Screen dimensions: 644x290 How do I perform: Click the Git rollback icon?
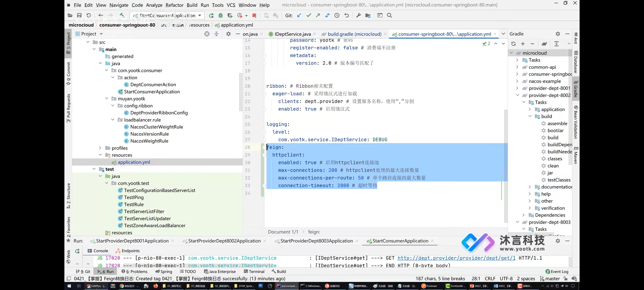(x=347, y=16)
